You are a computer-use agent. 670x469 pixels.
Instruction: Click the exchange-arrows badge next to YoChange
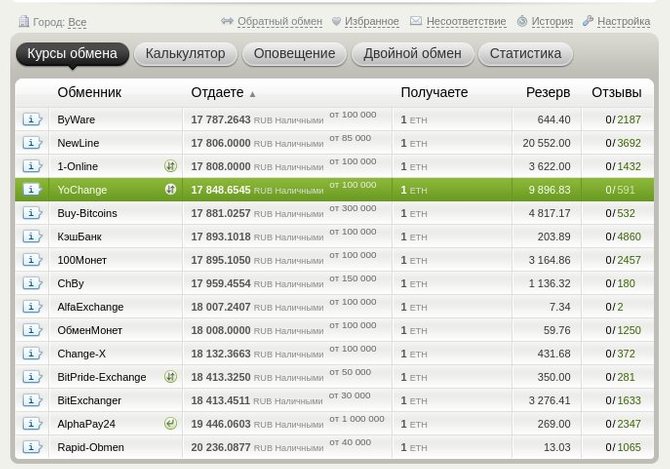(x=170, y=189)
